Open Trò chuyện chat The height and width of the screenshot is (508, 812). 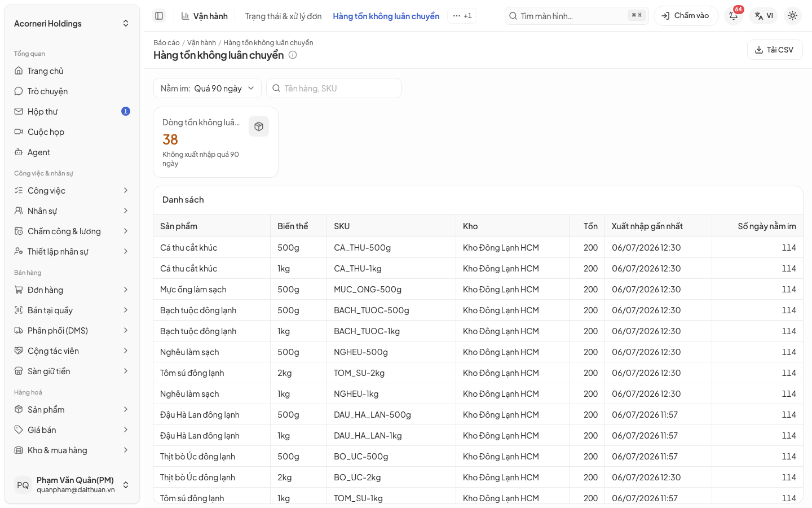pyautogui.click(x=72, y=91)
